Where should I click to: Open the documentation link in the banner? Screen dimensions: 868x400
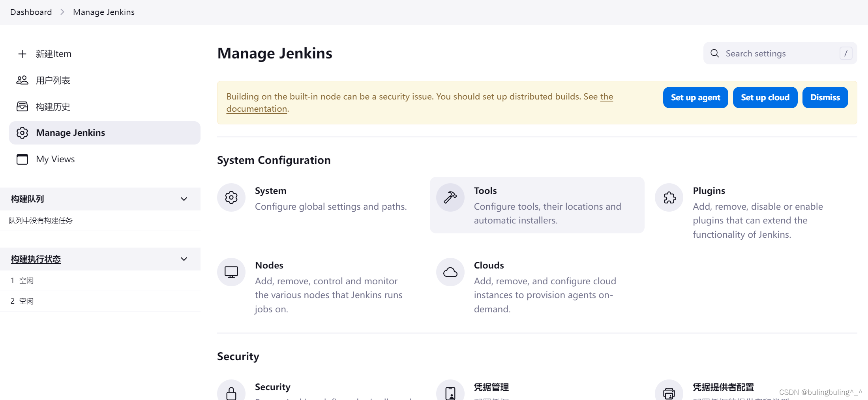pyautogui.click(x=257, y=109)
